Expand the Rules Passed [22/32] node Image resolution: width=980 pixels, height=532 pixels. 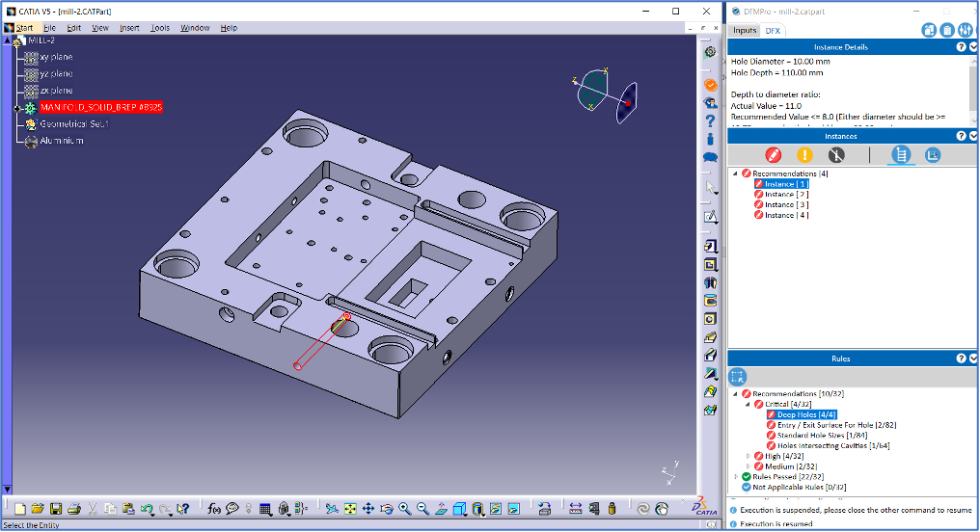(x=736, y=477)
